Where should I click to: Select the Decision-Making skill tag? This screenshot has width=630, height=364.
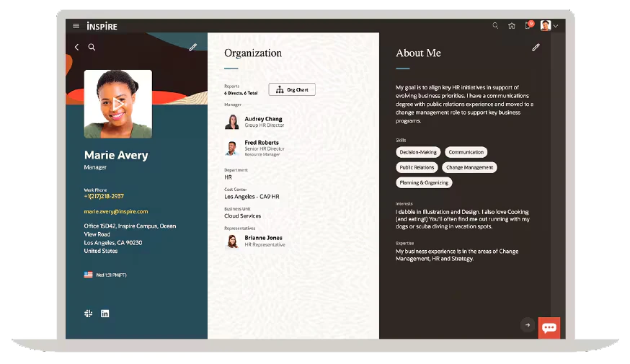pos(418,152)
